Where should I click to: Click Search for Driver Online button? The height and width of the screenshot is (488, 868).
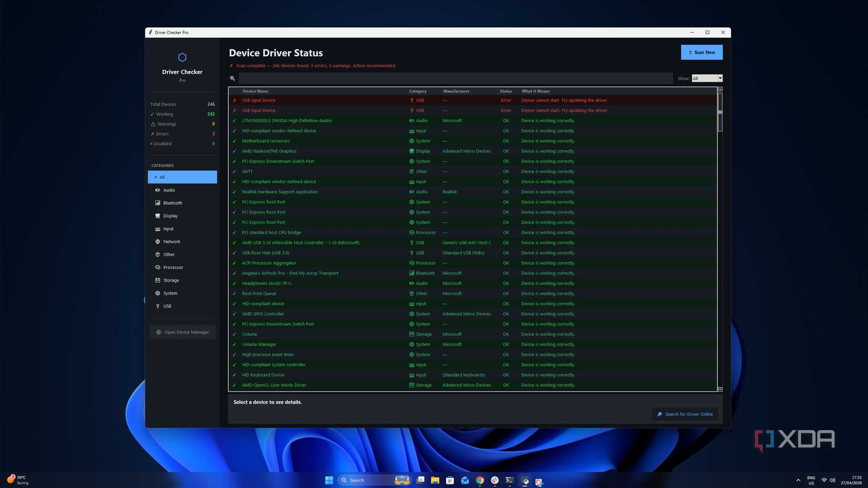pos(685,414)
